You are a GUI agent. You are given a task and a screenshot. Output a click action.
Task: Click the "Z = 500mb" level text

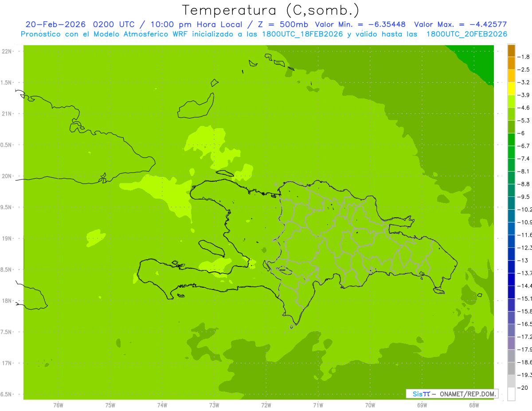283,24
